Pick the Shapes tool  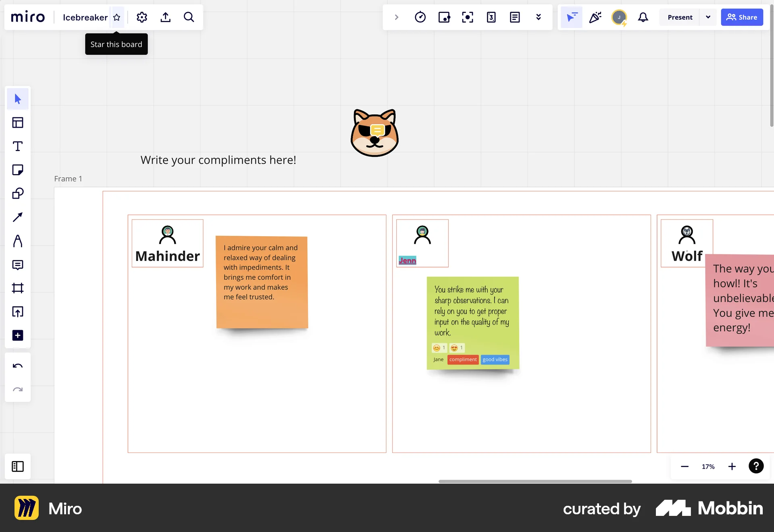point(18,193)
